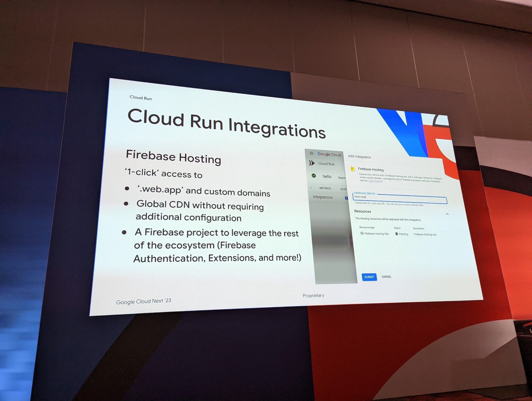Click the blue plus icon near Integrations
532x401 pixels.
tap(346, 198)
